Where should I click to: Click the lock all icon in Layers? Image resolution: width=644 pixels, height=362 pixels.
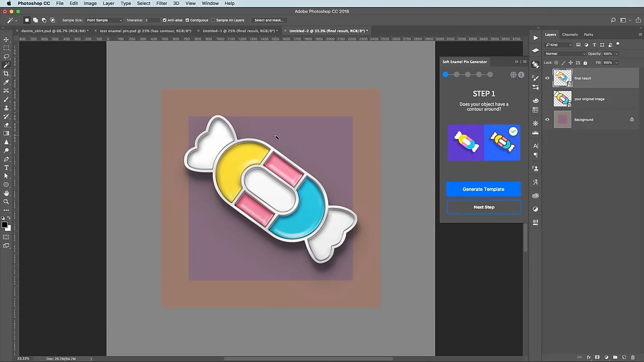pyautogui.click(x=585, y=63)
